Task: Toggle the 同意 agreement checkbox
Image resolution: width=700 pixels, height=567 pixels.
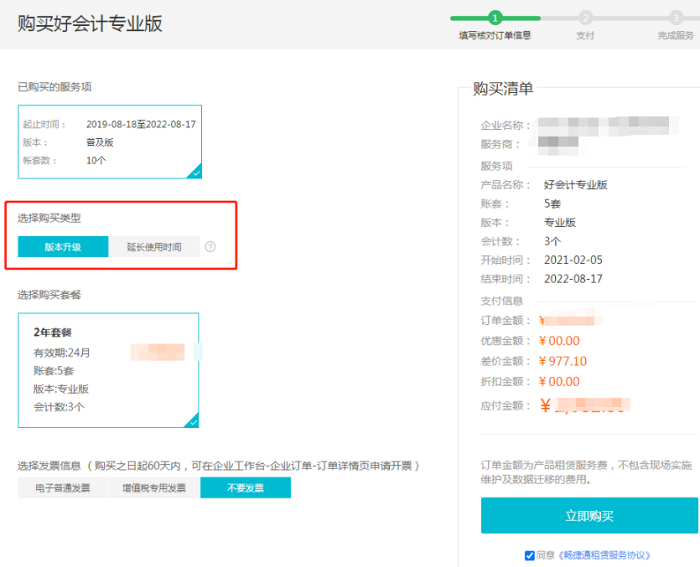Action: (x=529, y=555)
